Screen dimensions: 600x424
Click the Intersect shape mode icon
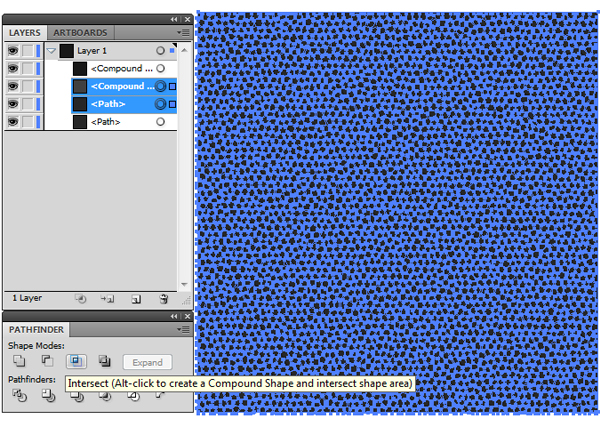[x=76, y=361]
